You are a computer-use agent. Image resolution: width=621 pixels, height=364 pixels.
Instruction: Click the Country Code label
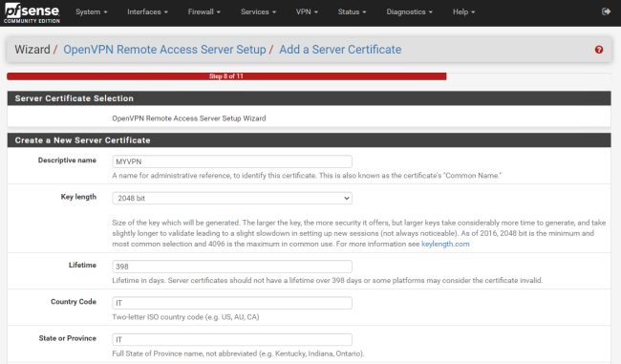coord(74,301)
